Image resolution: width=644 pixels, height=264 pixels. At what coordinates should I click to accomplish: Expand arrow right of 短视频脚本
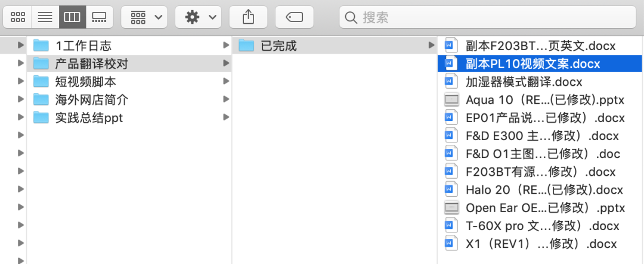coord(225,81)
